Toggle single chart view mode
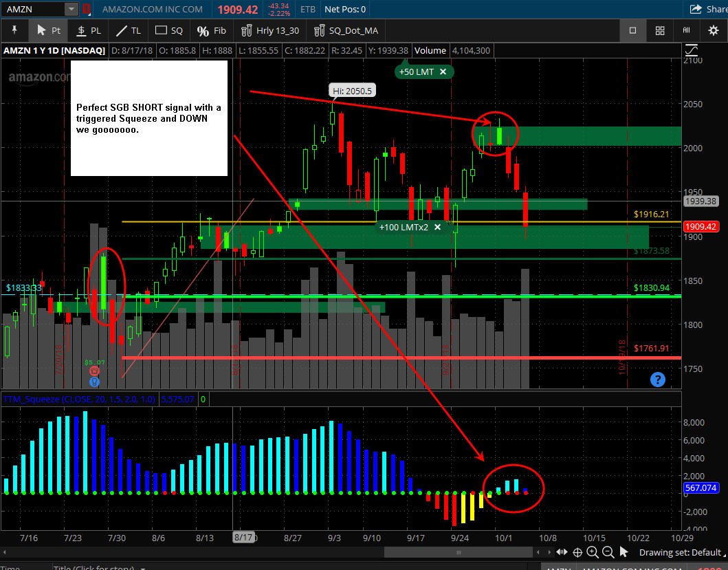The height and width of the screenshot is (570, 728). point(632,31)
